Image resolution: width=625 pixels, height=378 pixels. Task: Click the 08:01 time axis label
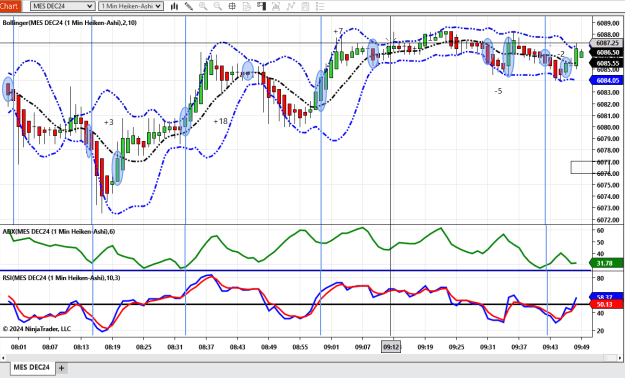coord(18,347)
